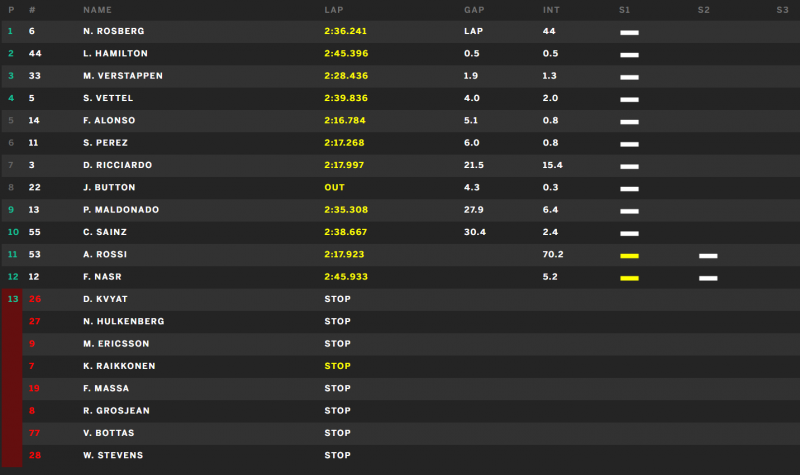The width and height of the screenshot is (800, 475).
Task: Click D. Ricciardo's interval value 15.4
Action: [553, 165]
